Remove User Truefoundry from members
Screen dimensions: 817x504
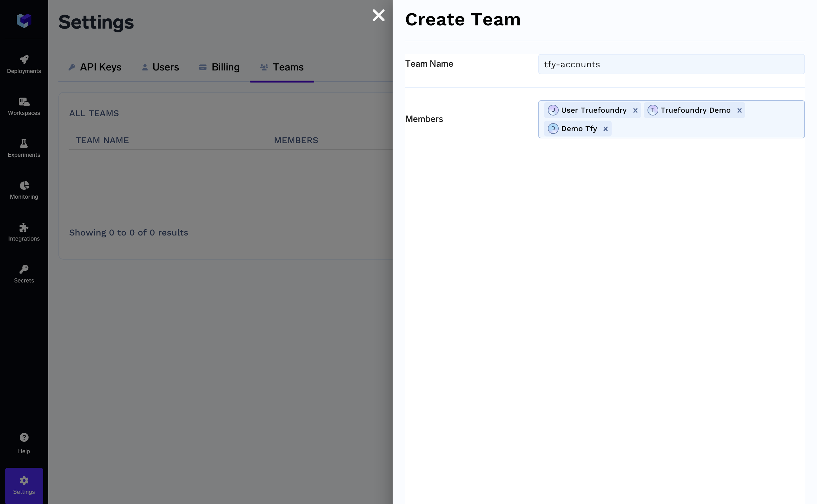coord(635,111)
